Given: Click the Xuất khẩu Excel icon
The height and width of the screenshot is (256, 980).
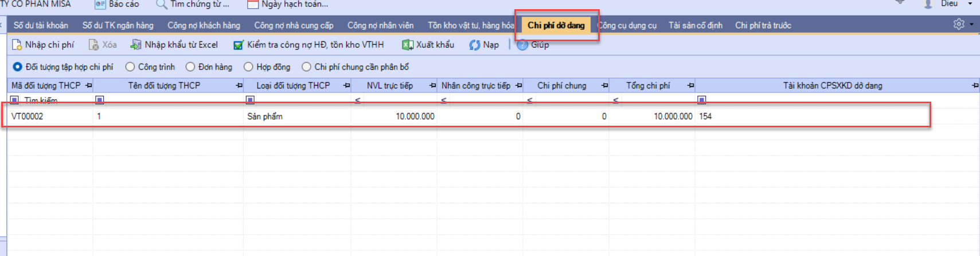Looking at the screenshot, I should tap(408, 45).
